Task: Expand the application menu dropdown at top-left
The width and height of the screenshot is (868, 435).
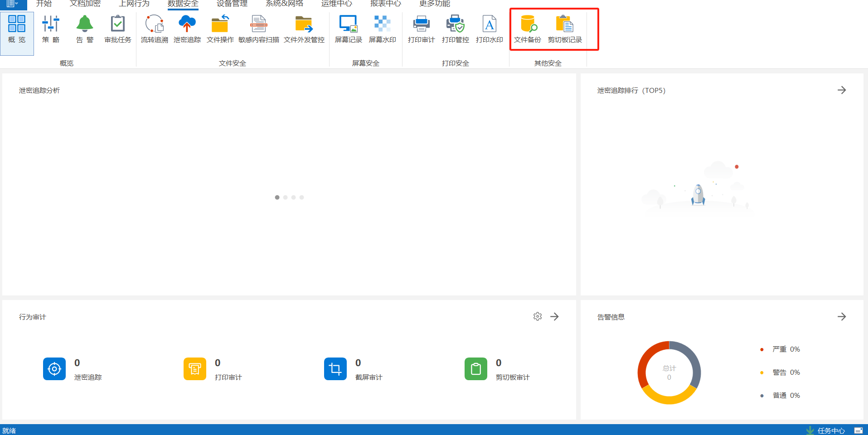Action: click(13, 4)
